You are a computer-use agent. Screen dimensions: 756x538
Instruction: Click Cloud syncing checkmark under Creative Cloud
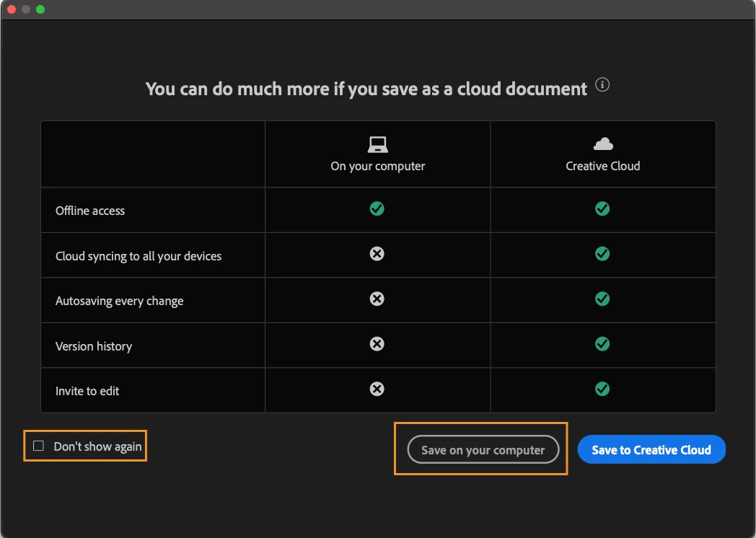click(x=602, y=254)
